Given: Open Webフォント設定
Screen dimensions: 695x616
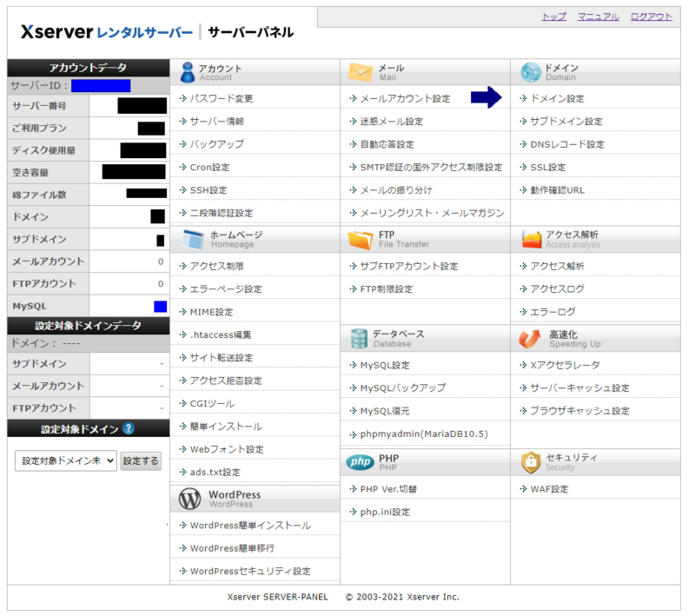Looking at the screenshot, I should [227, 449].
